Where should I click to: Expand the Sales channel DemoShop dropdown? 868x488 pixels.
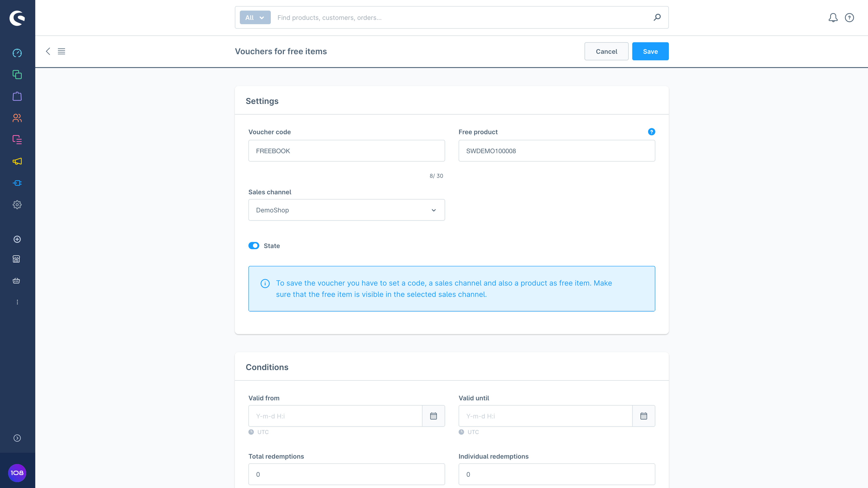point(346,210)
